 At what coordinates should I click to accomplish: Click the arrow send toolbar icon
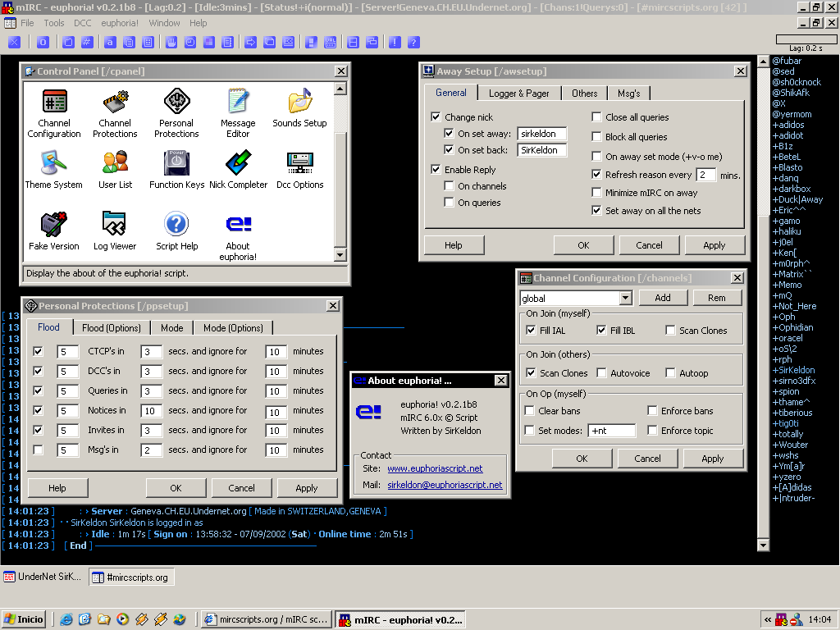click(x=251, y=43)
